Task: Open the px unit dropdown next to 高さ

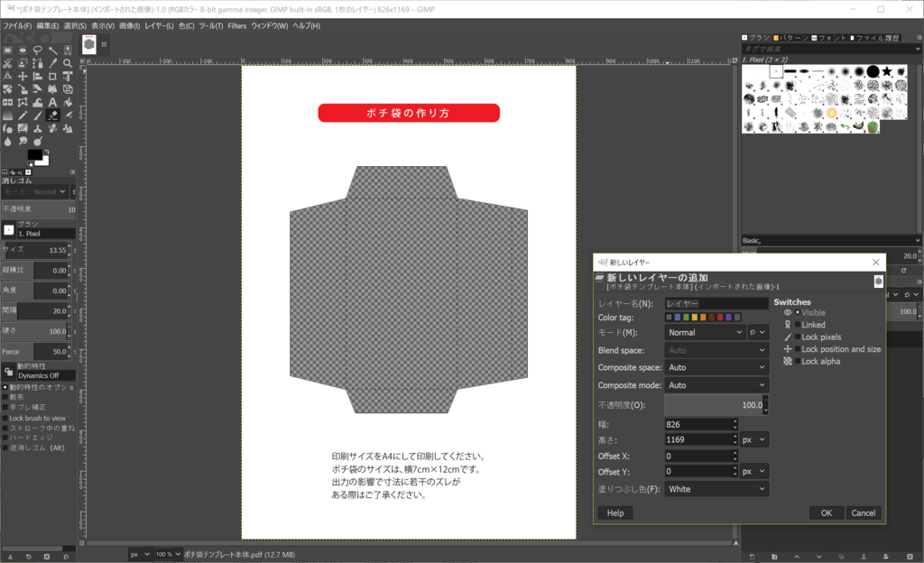Action: [x=753, y=439]
